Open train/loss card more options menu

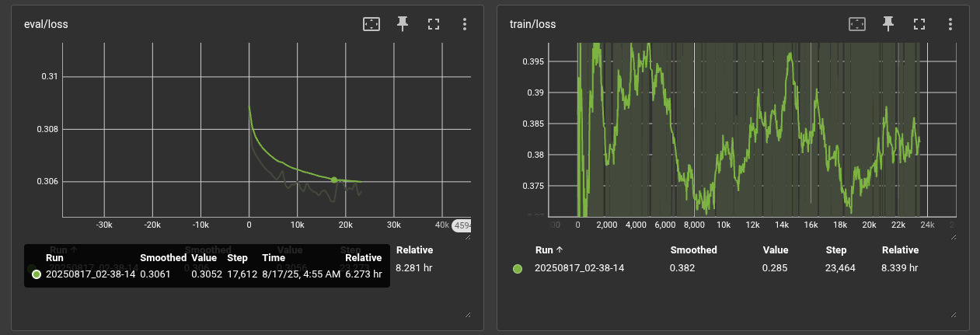click(950, 24)
